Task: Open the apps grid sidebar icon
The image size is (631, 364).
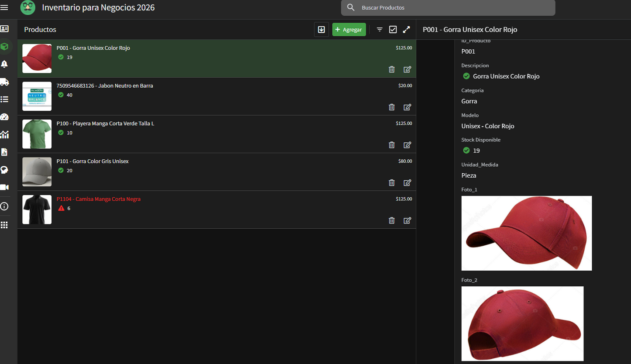Action: pos(4,225)
